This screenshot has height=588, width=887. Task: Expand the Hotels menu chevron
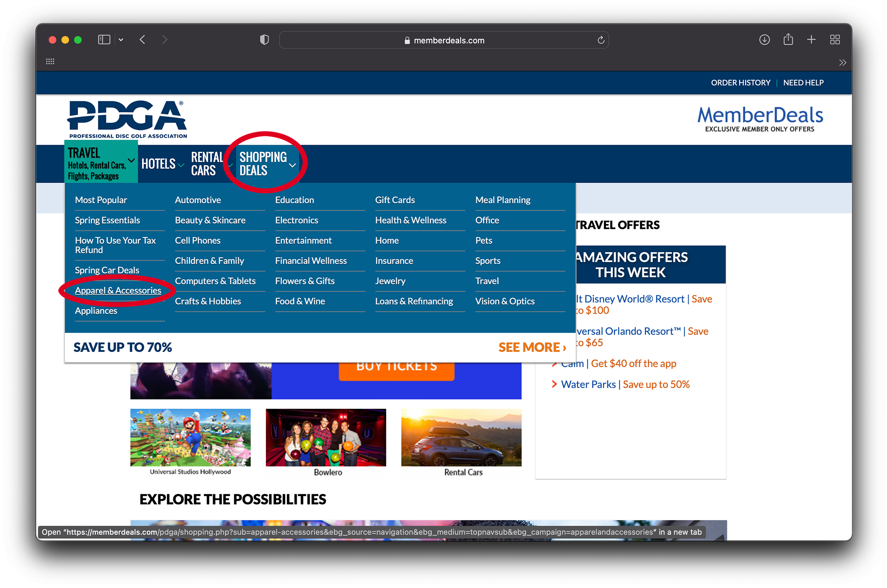coord(181,165)
